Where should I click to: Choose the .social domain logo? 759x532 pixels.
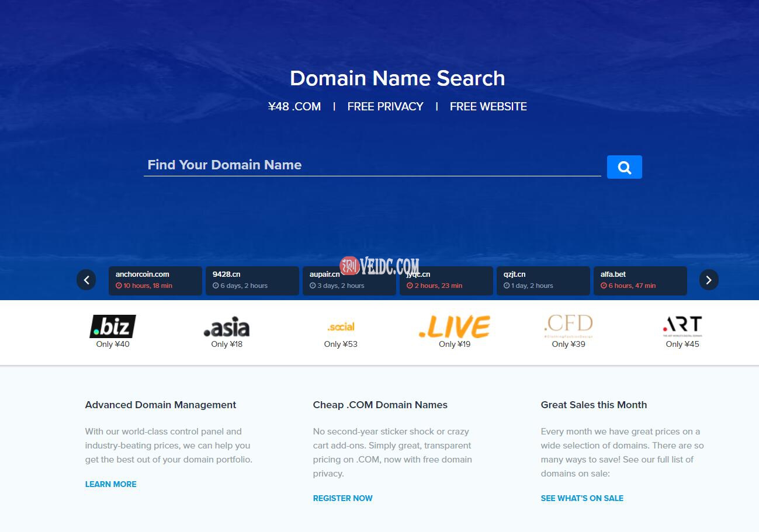341,327
